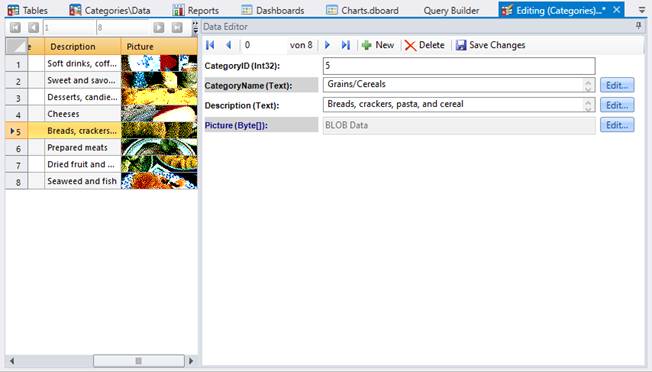Switch to the Query Builder tab
This screenshot has width=652, height=372.
(x=451, y=10)
